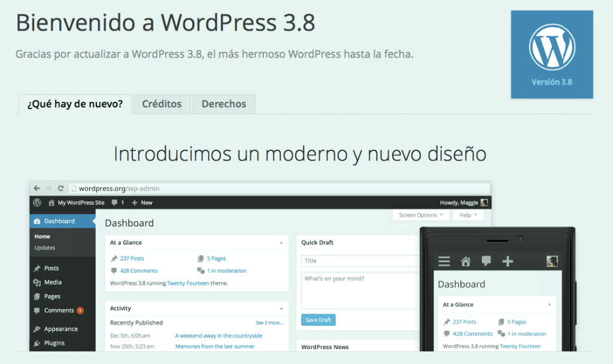The image size is (613, 364).
Task: Tap the home icon on the phone toolbar
Action: [x=466, y=261]
